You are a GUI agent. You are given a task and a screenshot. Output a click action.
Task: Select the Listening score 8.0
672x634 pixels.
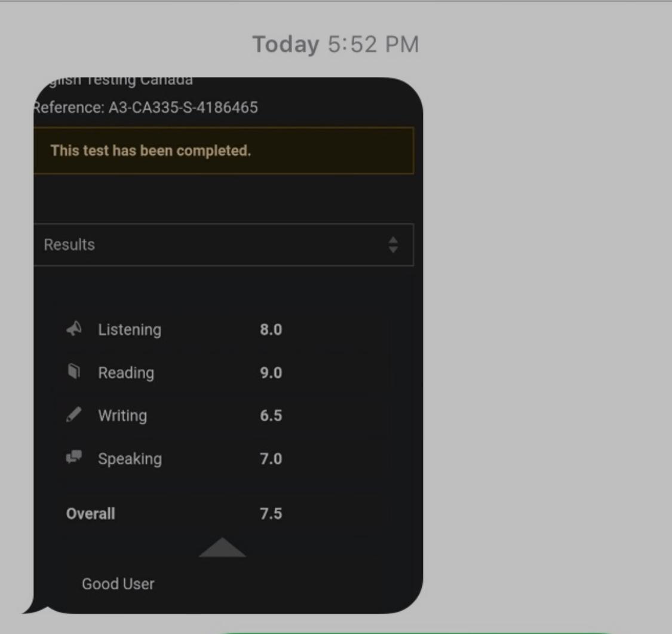click(271, 330)
